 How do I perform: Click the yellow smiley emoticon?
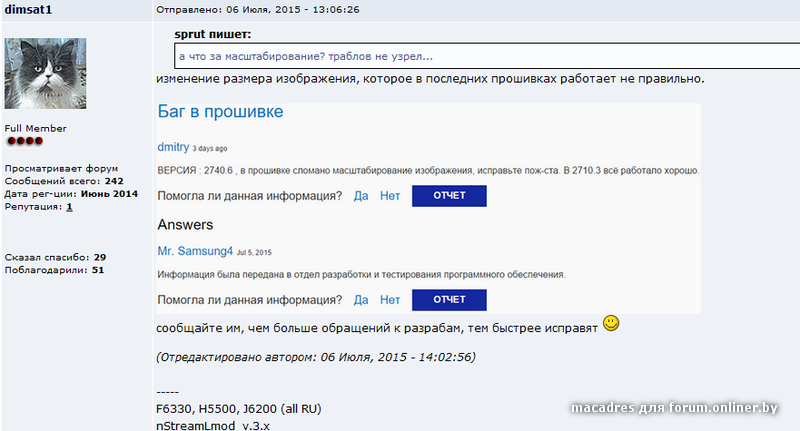point(611,323)
